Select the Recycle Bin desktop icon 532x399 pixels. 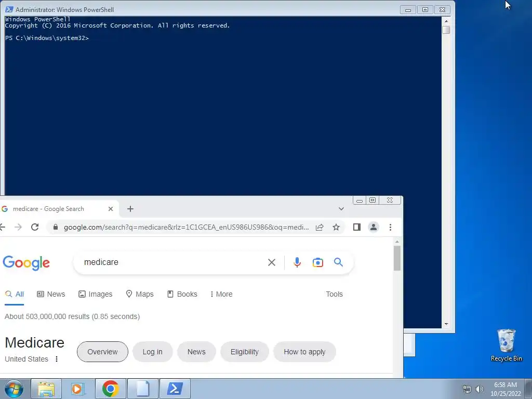click(506, 345)
